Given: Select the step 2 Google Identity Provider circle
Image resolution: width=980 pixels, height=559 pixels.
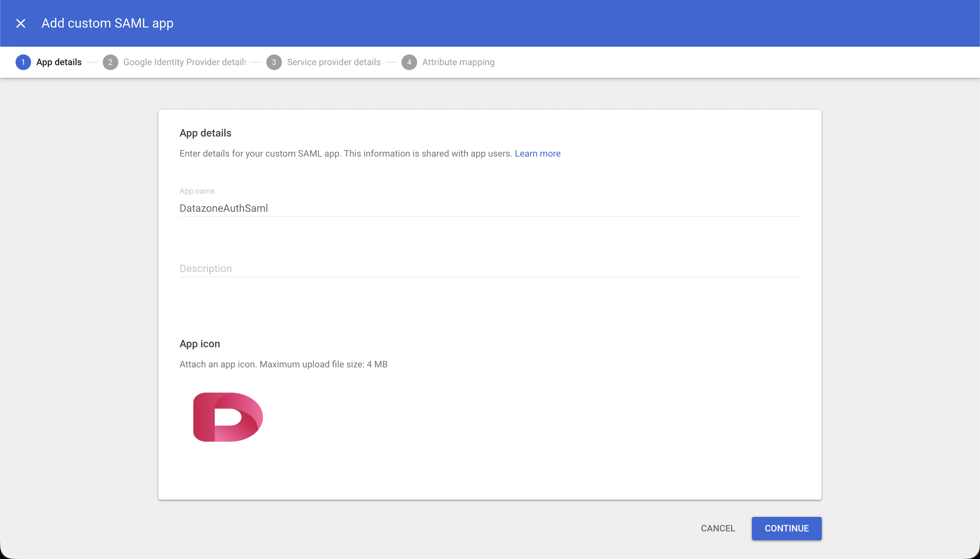Looking at the screenshot, I should [x=111, y=62].
